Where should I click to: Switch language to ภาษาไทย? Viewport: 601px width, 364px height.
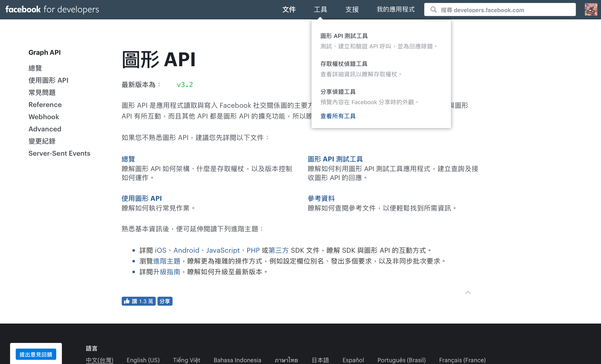[286, 360]
